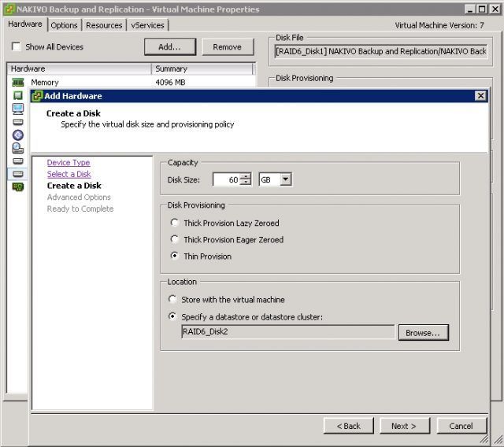
Task: Open the GB disk size unit dropdown
Action: pos(285,179)
